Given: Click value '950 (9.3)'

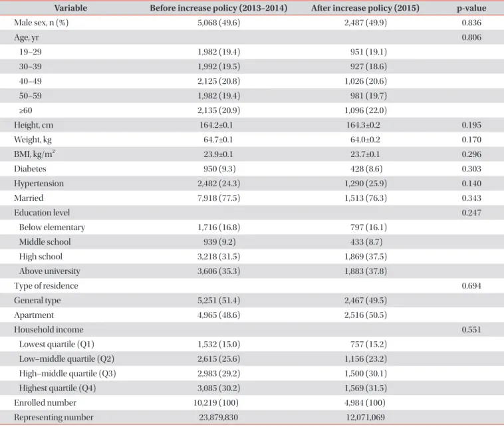Looking at the screenshot, I should (219, 169).
